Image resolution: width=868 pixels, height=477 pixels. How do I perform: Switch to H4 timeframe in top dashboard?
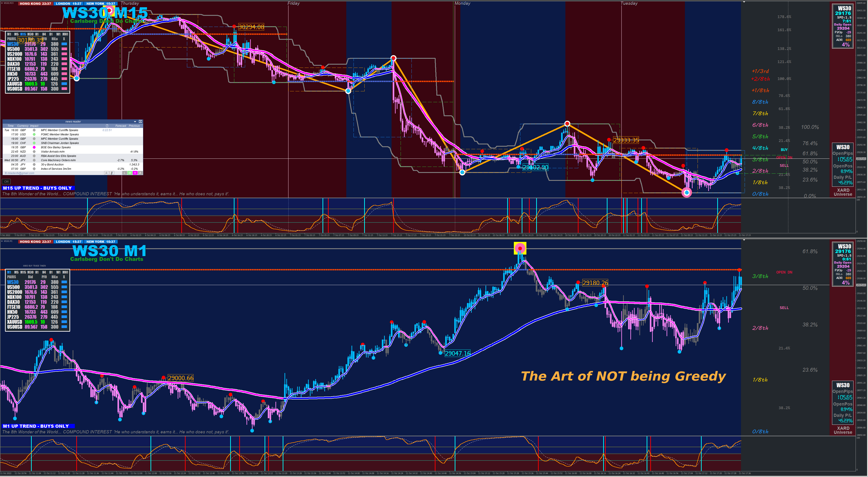coord(44,34)
